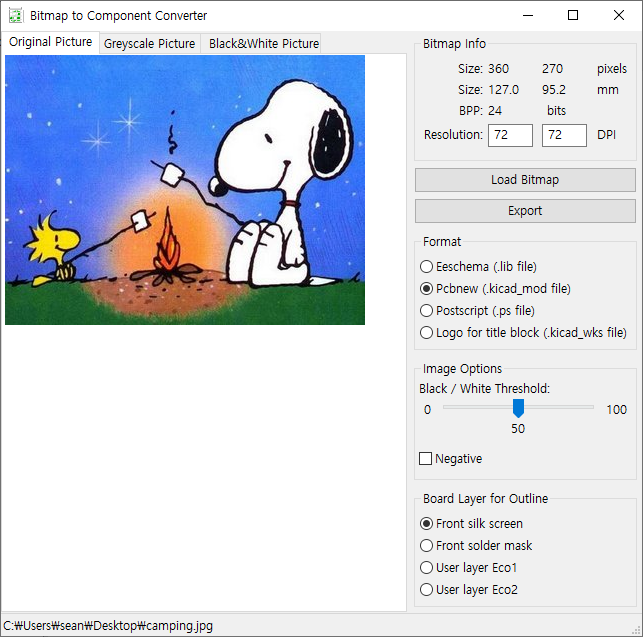643x637 pixels.
Task: Click the Export button
Action: tap(525, 211)
